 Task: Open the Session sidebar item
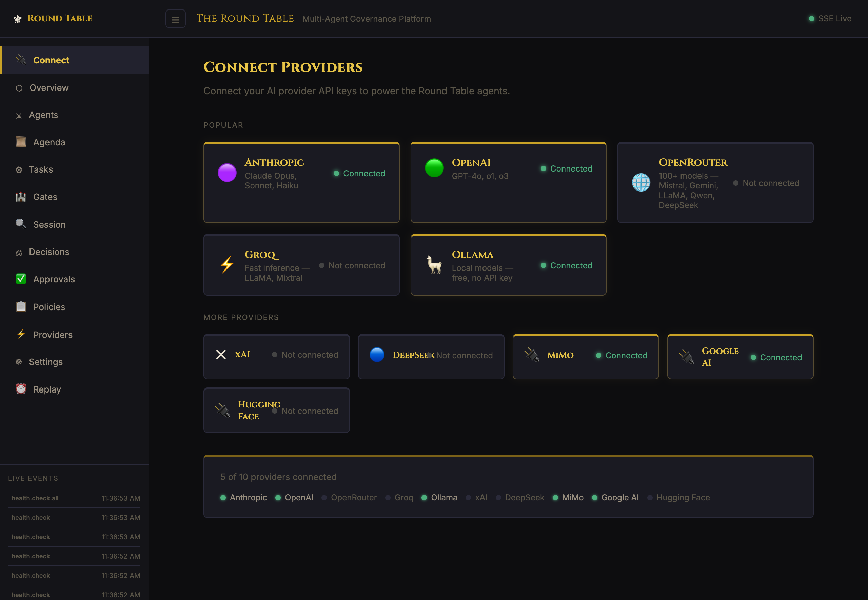tap(75, 225)
